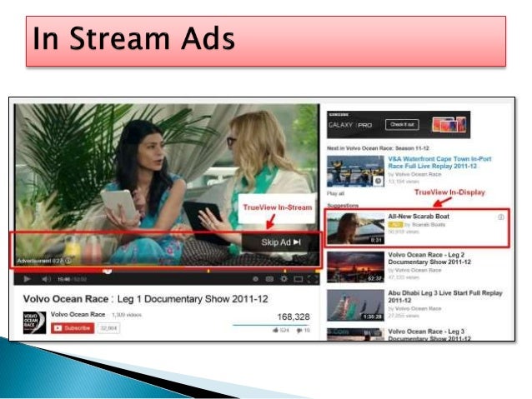Open the V&A Waterfront race video thumbnail
Image resolution: width=532 pixels, height=399 pixels.
pos(355,172)
